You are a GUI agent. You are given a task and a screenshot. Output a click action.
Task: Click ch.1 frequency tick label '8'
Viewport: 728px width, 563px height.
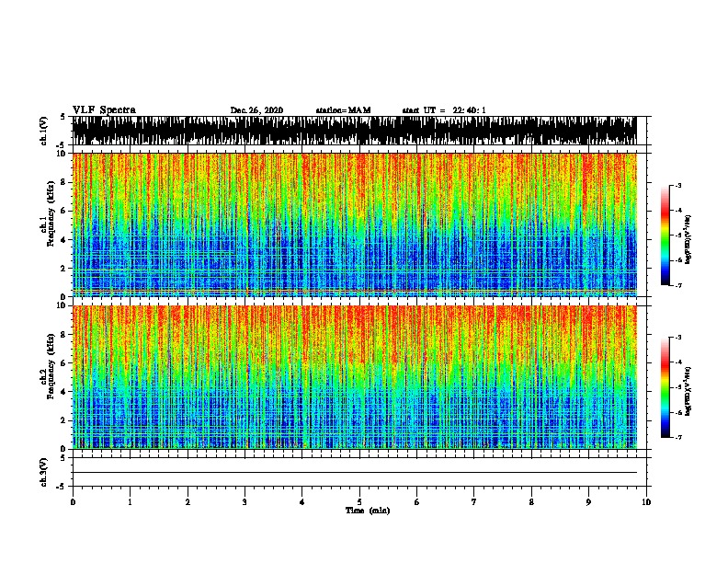[x=64, y=182]
